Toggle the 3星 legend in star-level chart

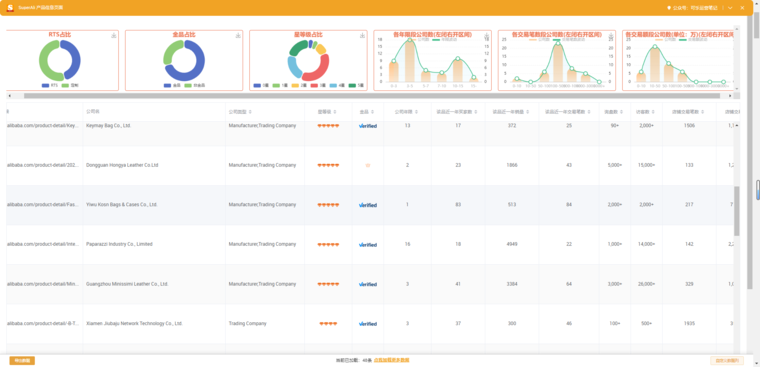tap(318, 85)
